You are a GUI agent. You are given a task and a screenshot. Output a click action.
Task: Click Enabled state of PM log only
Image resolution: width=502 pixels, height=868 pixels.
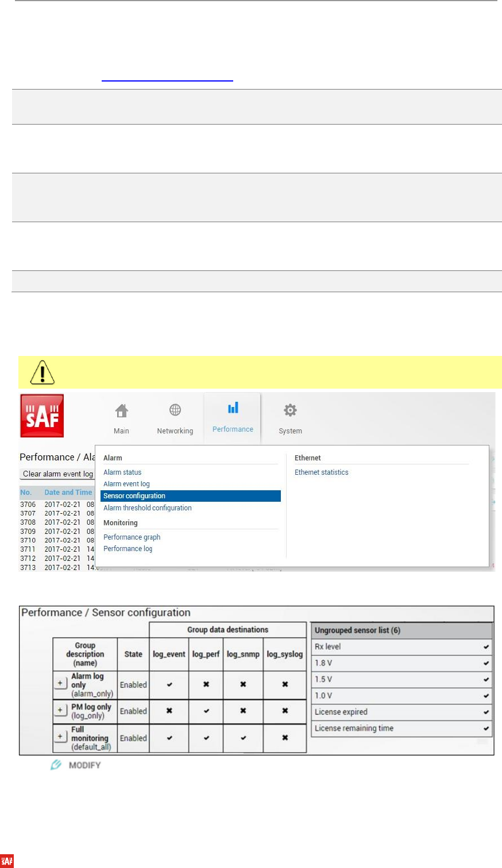coord(133,711)
